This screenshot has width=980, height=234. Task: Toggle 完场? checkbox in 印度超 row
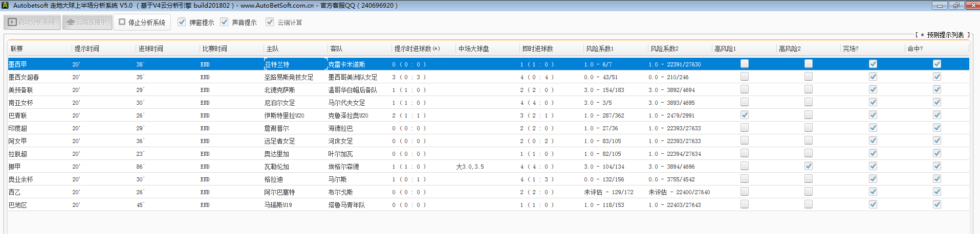(x=873, y=128)
